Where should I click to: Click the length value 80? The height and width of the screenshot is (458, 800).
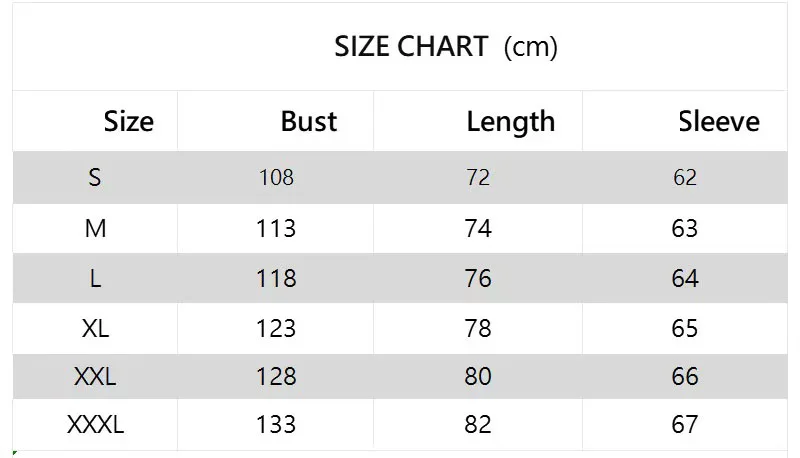[478, 376]
